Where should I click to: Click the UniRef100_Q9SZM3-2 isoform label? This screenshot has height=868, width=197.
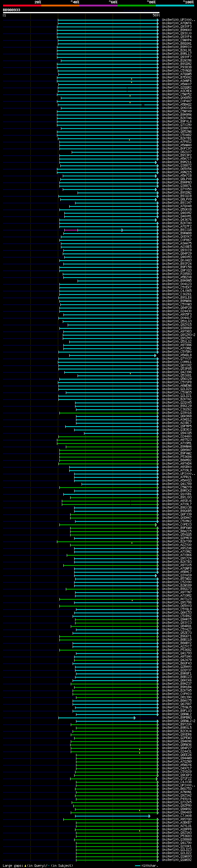click(x=179, y=335)
